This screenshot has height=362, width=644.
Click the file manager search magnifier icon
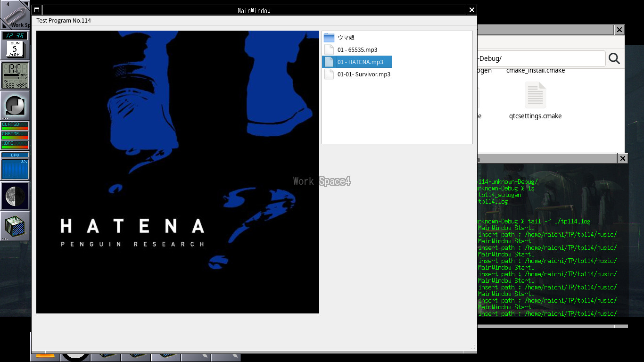[614, 58]
